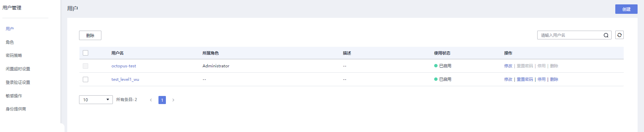Open the page size dropdown showing 10
This screenshot has height=132, width=644.
(96, 100)
